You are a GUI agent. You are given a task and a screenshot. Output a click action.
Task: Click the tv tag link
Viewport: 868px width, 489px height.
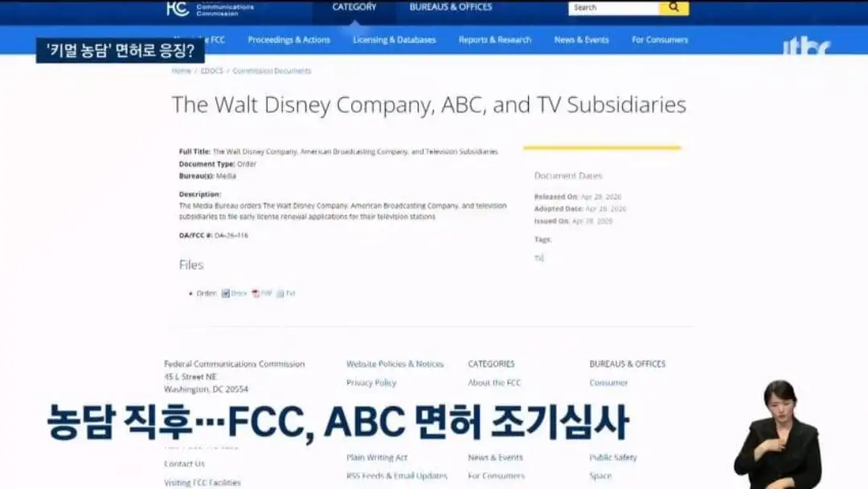(538, 258)
